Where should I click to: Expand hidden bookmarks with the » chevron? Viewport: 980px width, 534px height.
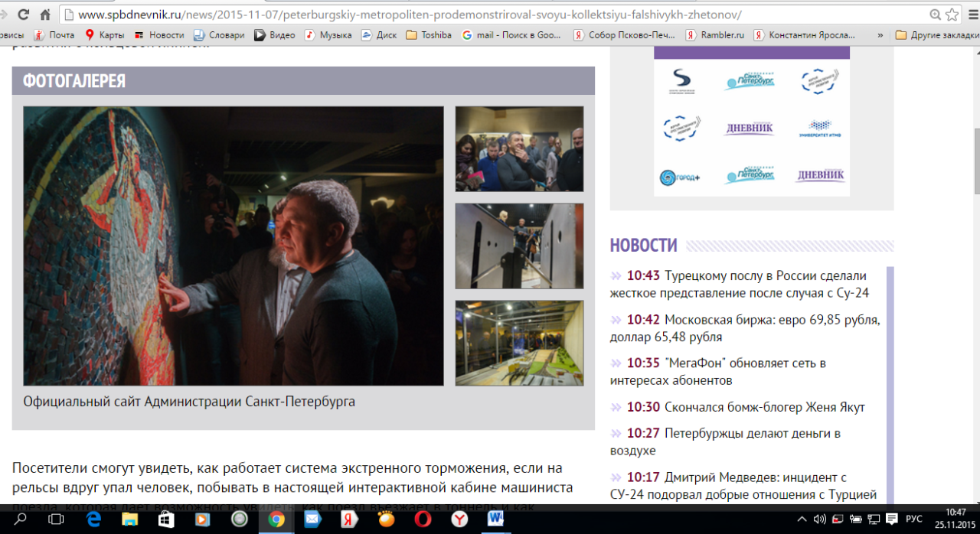click(880, 35)
